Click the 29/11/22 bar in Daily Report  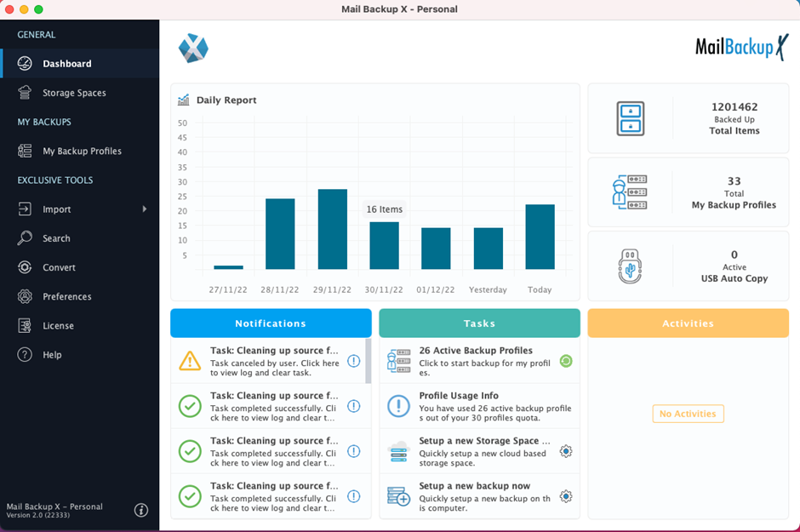333,229
